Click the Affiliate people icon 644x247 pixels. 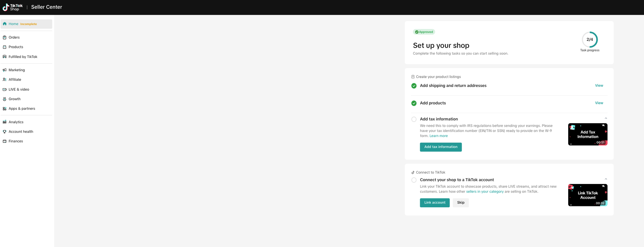click(5, 80)
